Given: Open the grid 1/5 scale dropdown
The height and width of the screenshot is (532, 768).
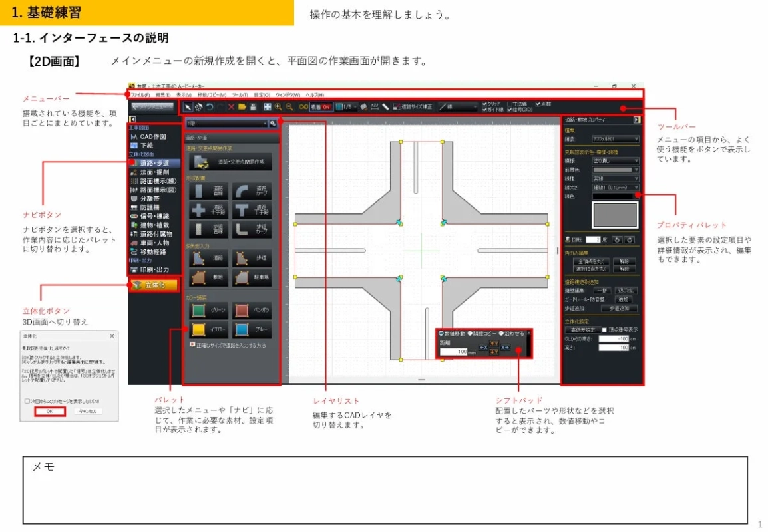Looking at the screenshot, I should tap(347, 106).
